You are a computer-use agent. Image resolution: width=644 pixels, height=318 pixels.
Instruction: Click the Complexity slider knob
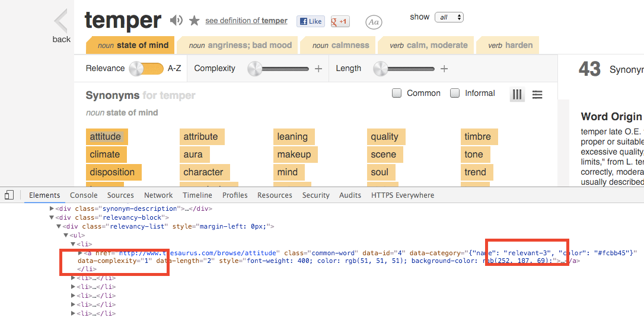254,69
